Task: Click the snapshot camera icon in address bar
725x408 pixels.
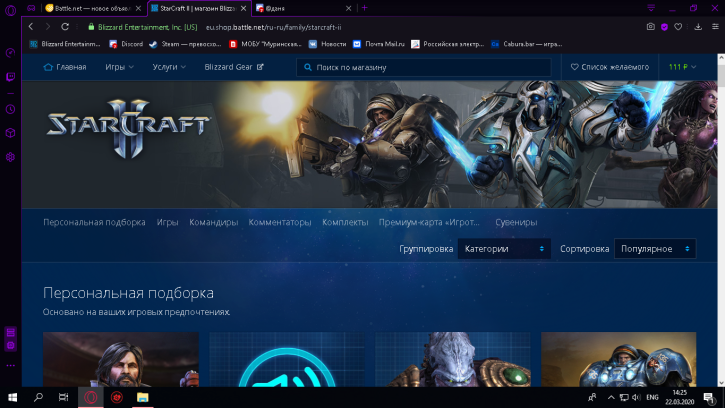Action: [651, 26]
